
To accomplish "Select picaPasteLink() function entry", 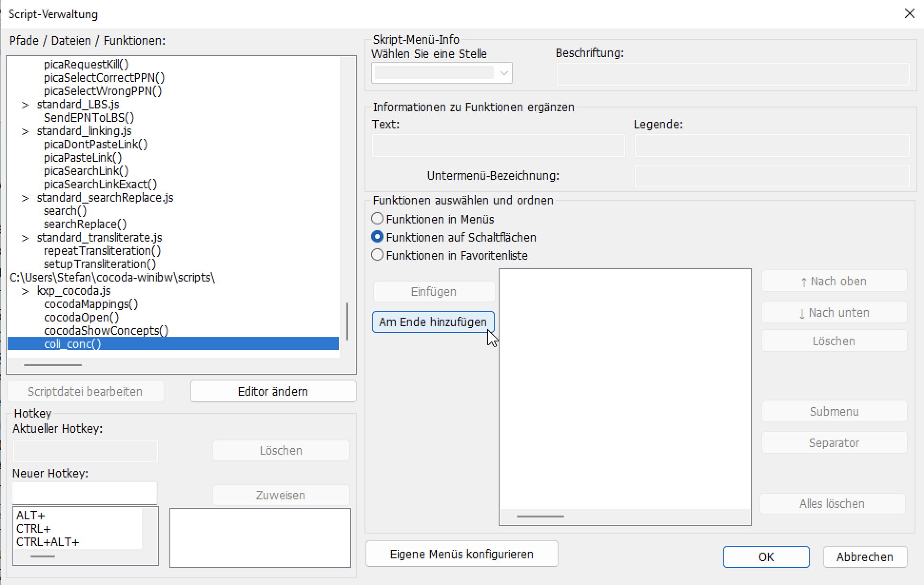I will (83, 157).
